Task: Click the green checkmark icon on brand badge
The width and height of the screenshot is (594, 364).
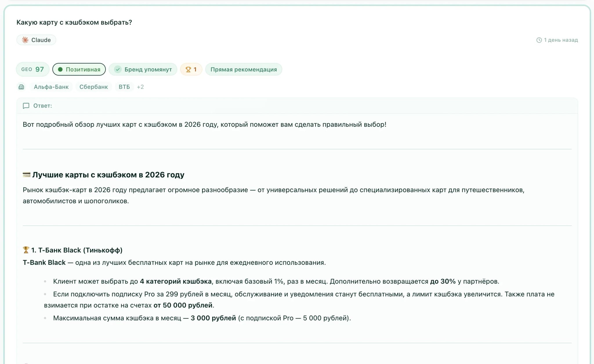Action: point(118,70)
